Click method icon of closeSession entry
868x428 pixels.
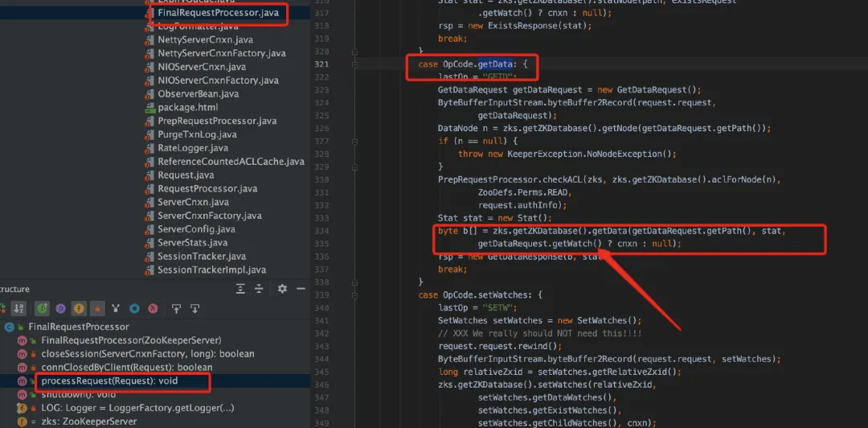[23, 354]
